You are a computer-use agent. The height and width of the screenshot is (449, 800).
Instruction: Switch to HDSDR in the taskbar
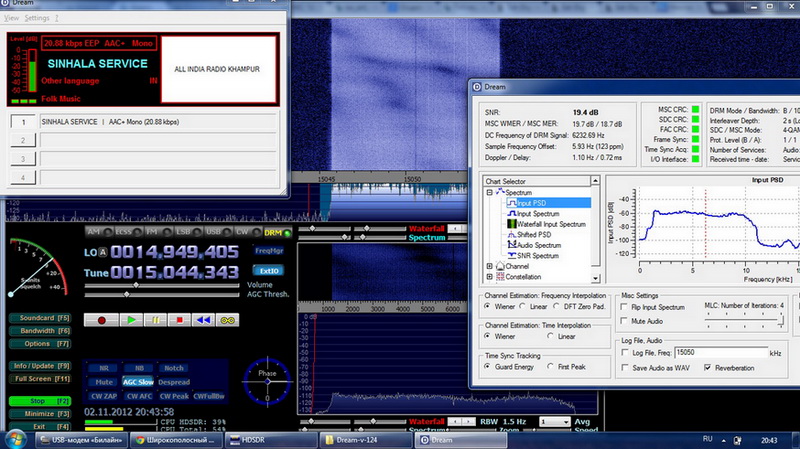[x=269, y=440]
